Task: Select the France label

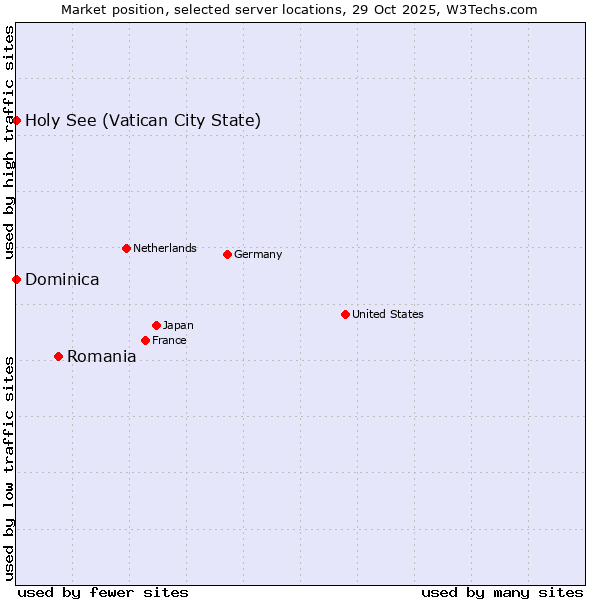Action: pyautogui.click(x=169, y=340)
